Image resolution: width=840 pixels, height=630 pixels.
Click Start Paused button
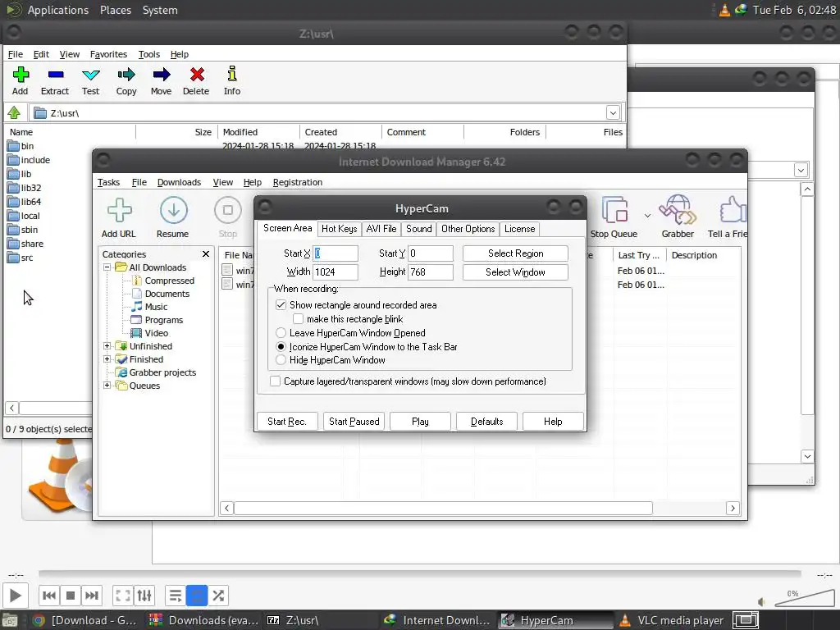click(x=354, y=421)
